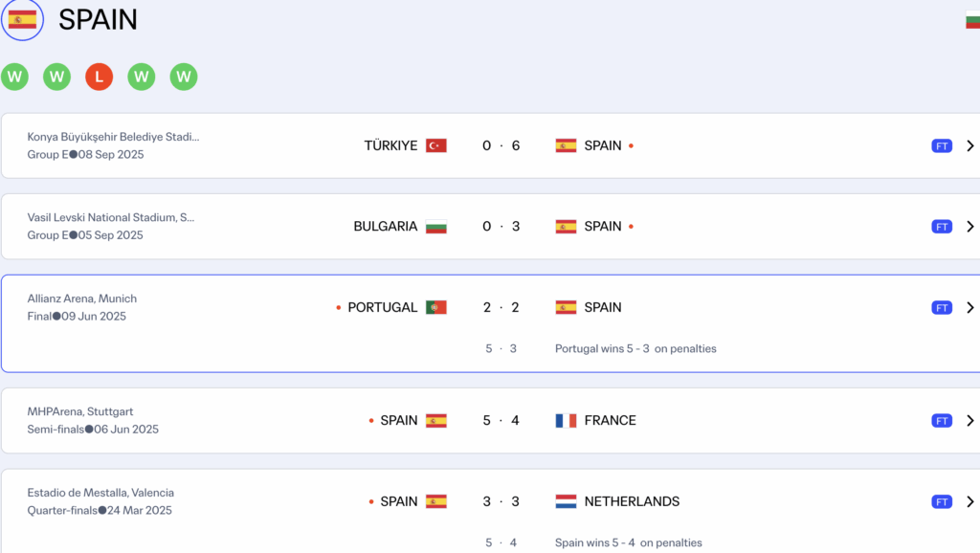
Task: Open Portugal vs Spain final details chevron
Action: pyautogui.click(x=969, y=307)
